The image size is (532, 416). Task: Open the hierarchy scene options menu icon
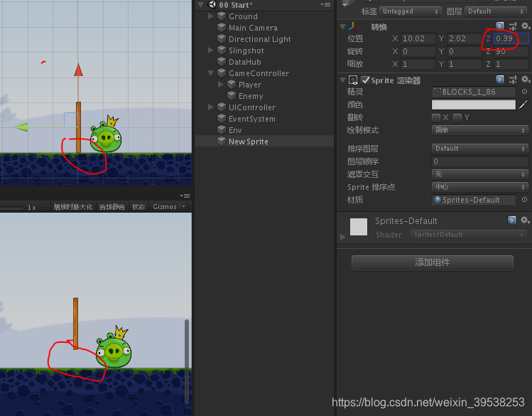(x=325, y=5)
